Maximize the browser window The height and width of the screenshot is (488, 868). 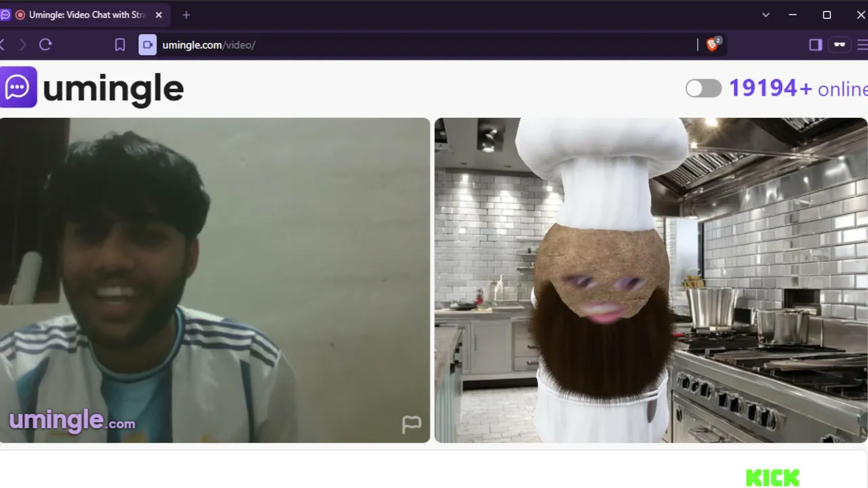pyautogui.click(x=827, y=15)
